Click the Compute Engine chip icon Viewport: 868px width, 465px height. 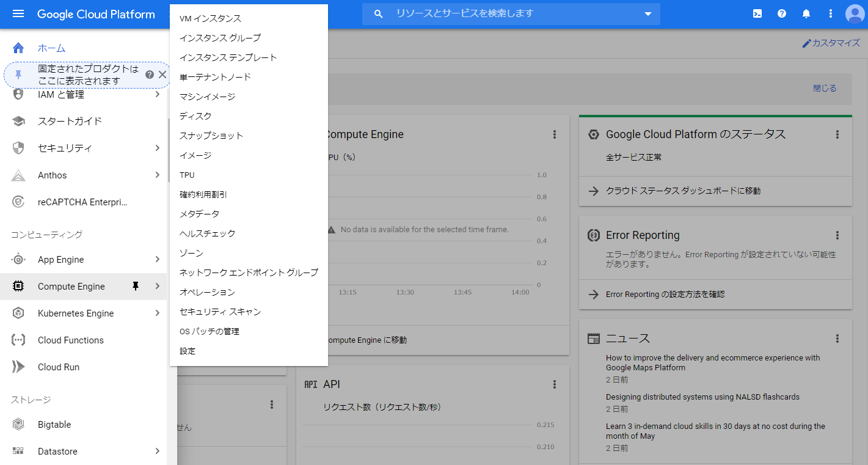18,286
